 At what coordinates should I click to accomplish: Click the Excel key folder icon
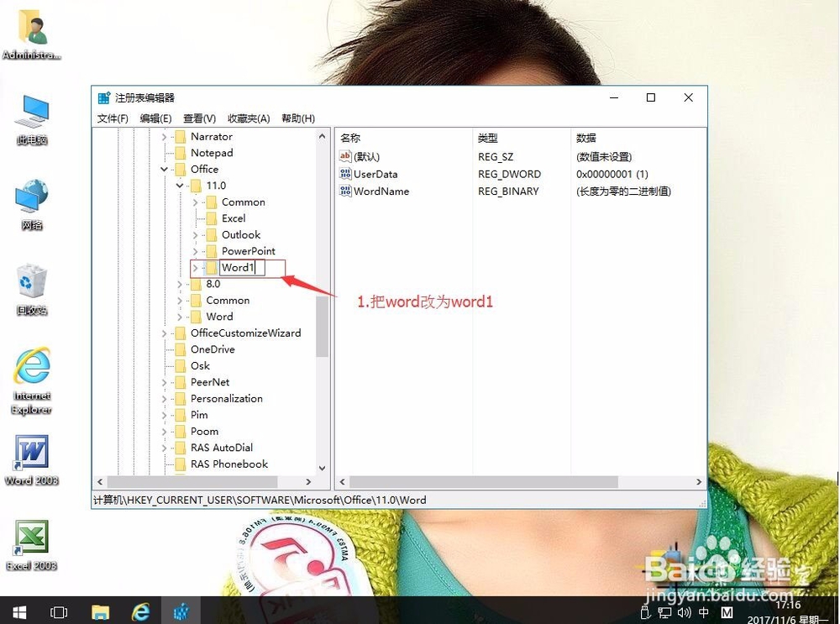click(212, 218)
